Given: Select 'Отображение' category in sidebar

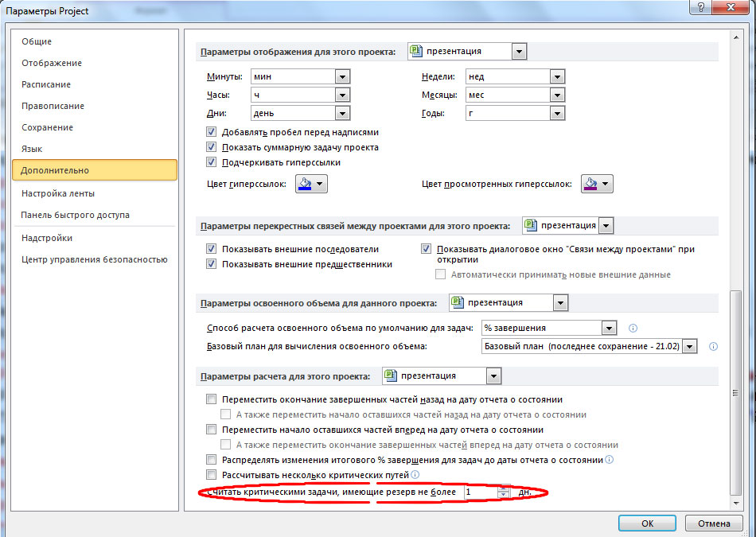Looking at the screenshot, I should [95, 63].
